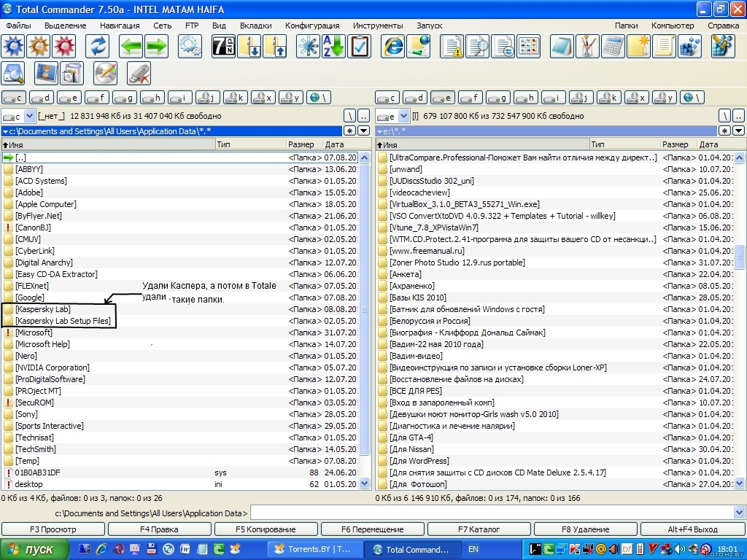The width and height of the screenshot is (747, 560).
Task: Open the Windows пуск start button
Action: [x=34, y=549]
